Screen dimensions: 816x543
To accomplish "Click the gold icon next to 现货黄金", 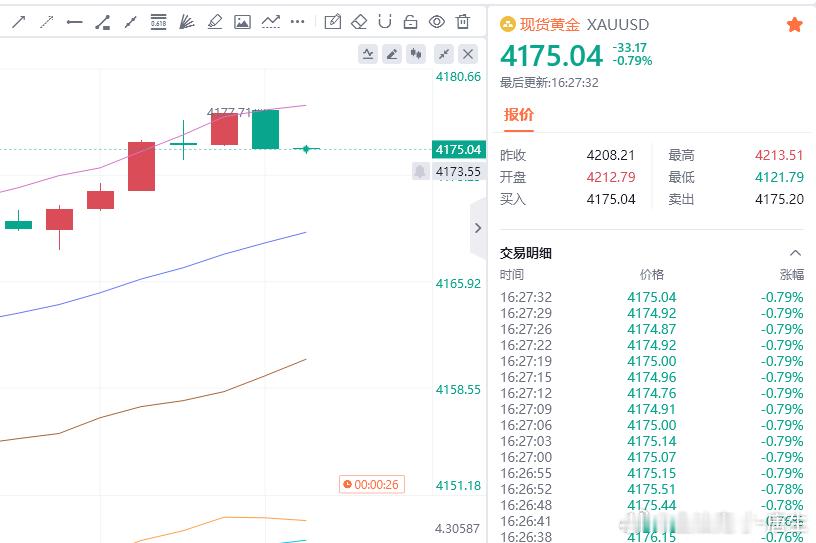I will tap(507, 24).
